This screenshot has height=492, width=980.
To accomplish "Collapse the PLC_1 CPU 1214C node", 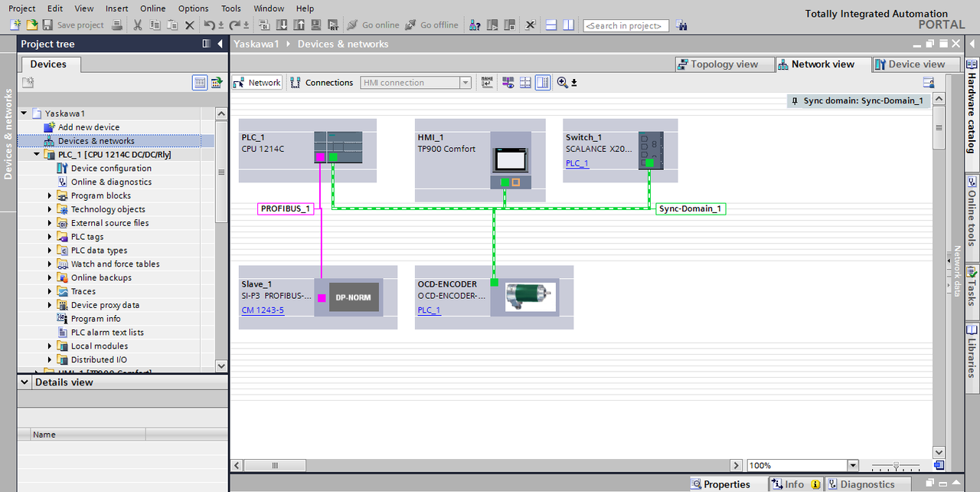I will point(37,155).
